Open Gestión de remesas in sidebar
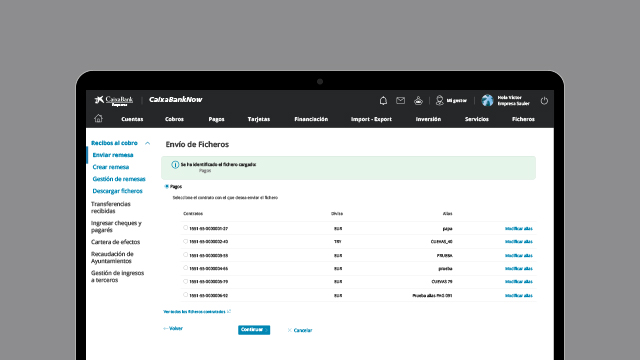This screenshot has height=360, width=640. tap(119, 179)
